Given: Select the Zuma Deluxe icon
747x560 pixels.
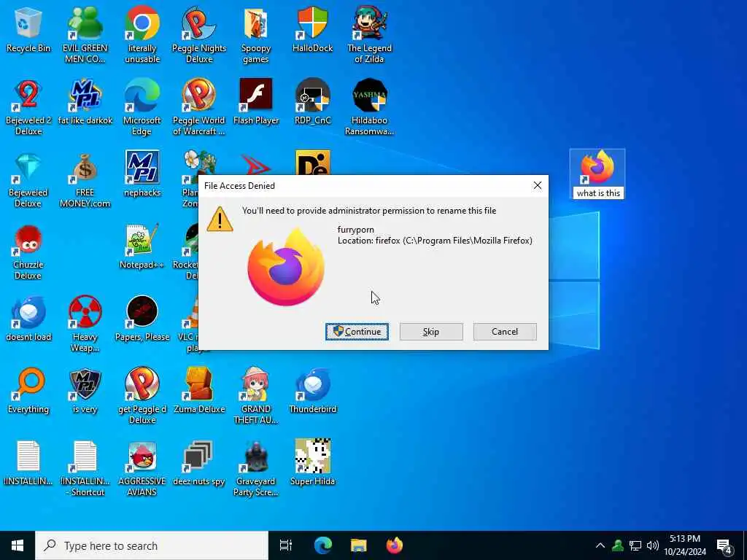Looking at the screenshot, I should 199,392.
